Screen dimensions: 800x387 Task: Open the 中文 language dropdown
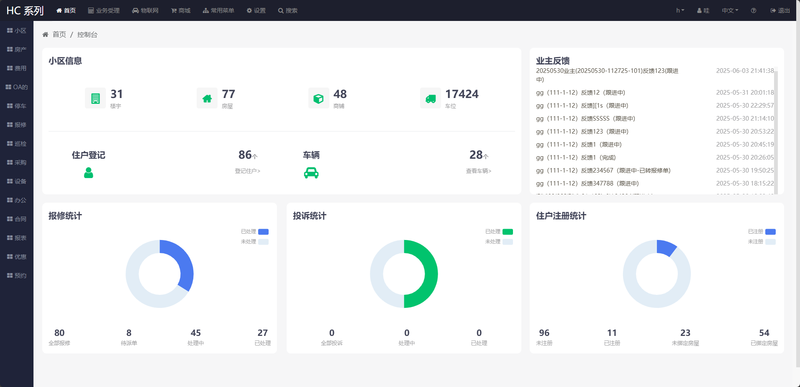[730, 10]
